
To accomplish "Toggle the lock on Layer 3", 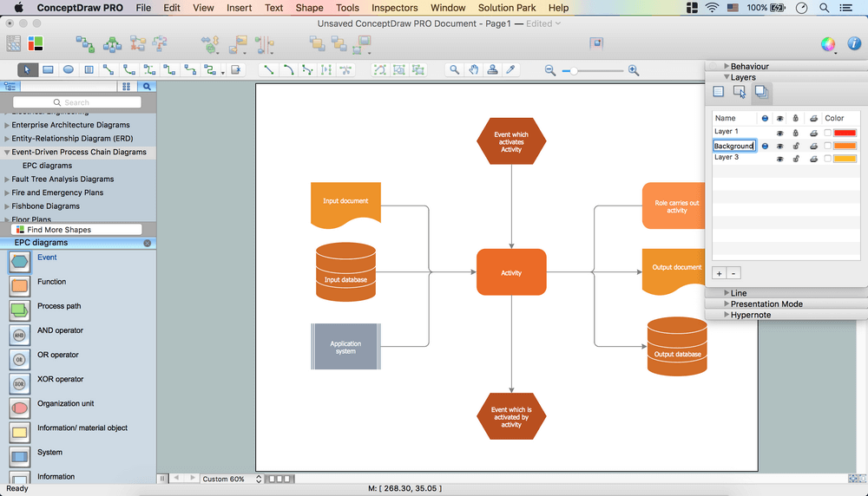I will [x=796, y=159].
